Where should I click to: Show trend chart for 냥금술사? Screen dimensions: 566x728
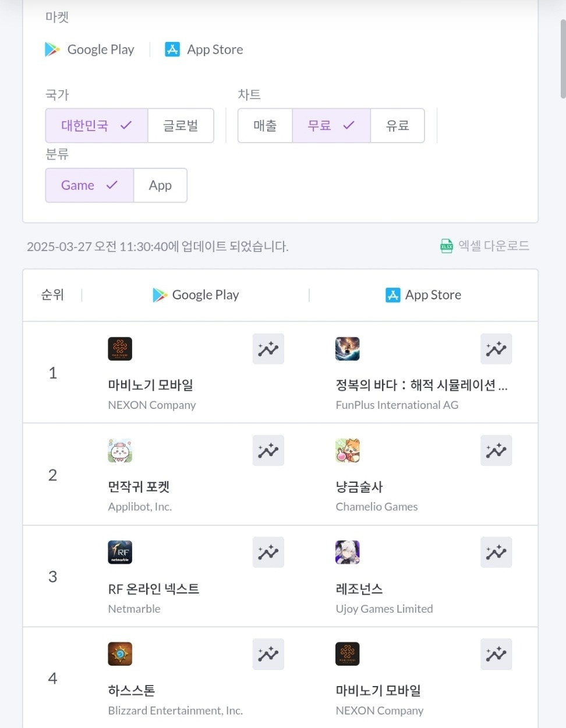496,450
